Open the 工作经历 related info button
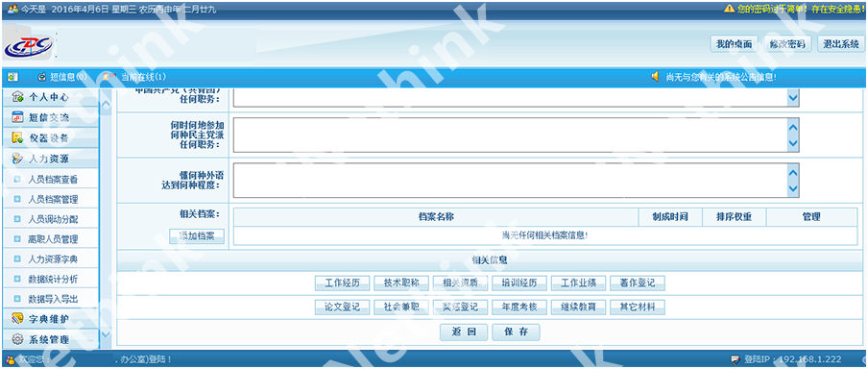This screenshot has width=868, height=369. [342, 283]
